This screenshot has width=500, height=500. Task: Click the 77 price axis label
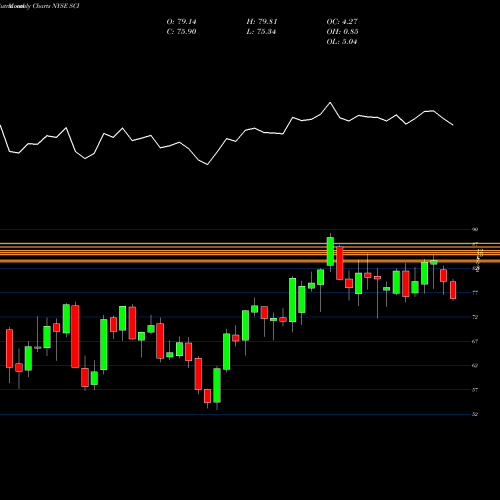coord(475,293)
